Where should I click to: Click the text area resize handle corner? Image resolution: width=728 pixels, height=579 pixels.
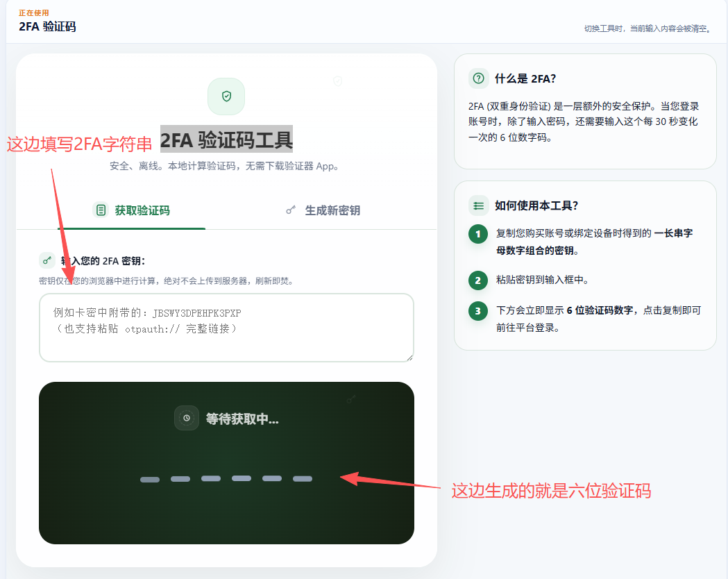409,358
